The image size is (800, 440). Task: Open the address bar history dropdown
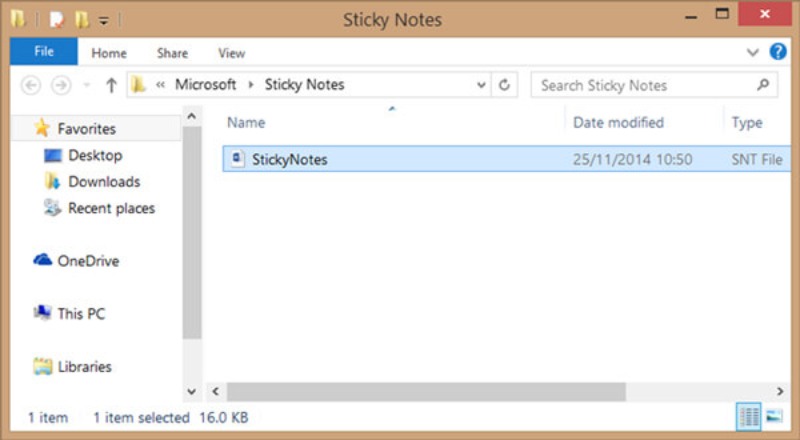coord(481,85)
